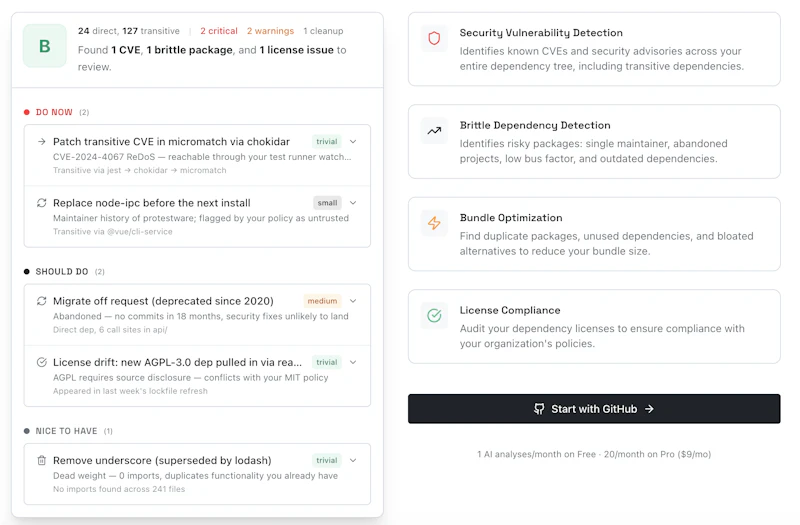
Task: Click the refresh icon beside Migrate off request
Action: 42,301
